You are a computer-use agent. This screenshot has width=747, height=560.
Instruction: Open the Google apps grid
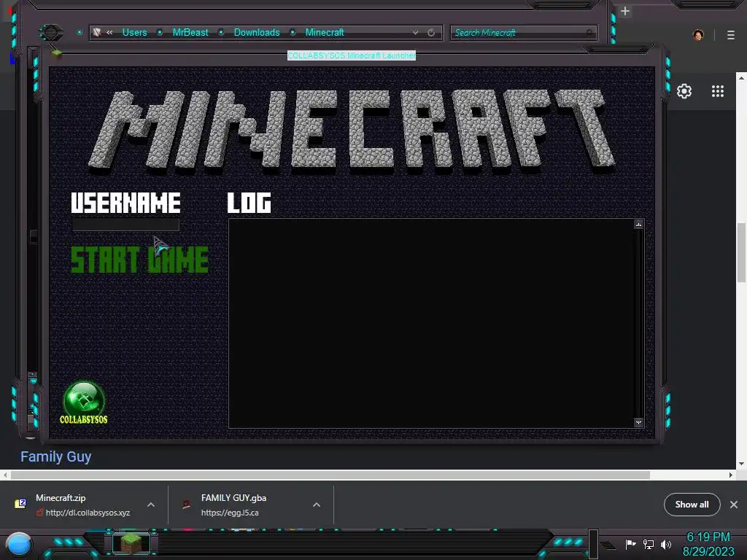tap(718, 91)
